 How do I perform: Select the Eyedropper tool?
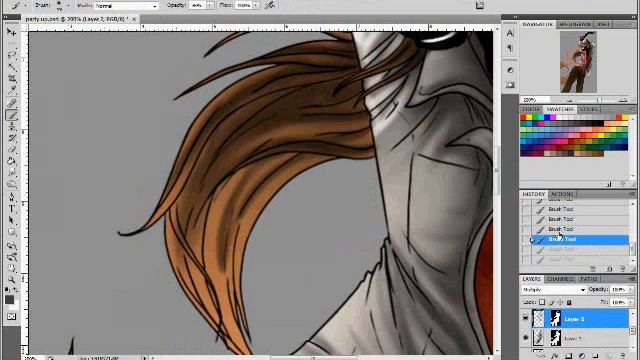tap(11, 89)
